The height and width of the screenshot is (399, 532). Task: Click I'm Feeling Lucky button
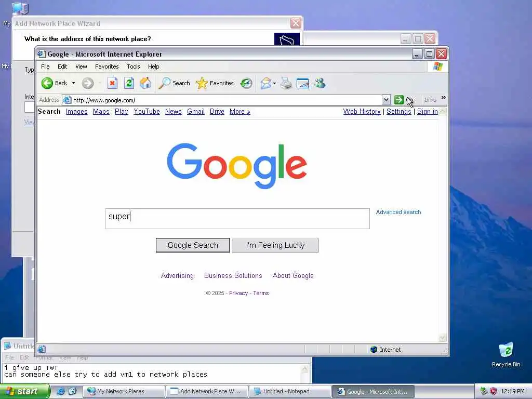tap(275, 245)
